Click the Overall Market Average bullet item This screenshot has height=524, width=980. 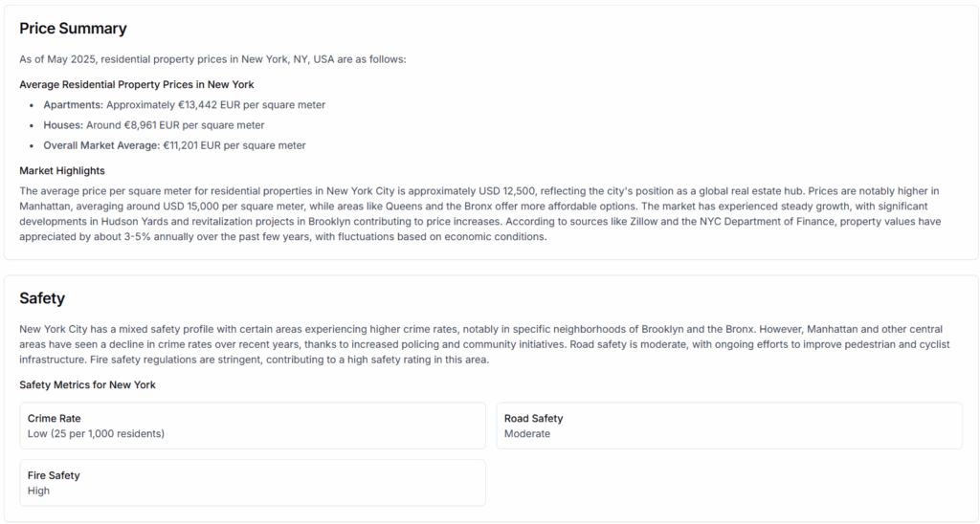click(174, 145)
